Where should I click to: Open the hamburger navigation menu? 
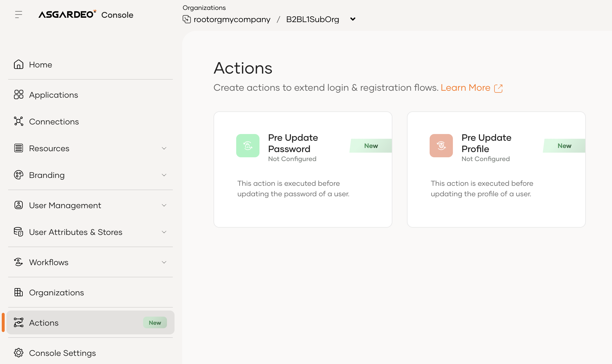(x=19, y=15)
